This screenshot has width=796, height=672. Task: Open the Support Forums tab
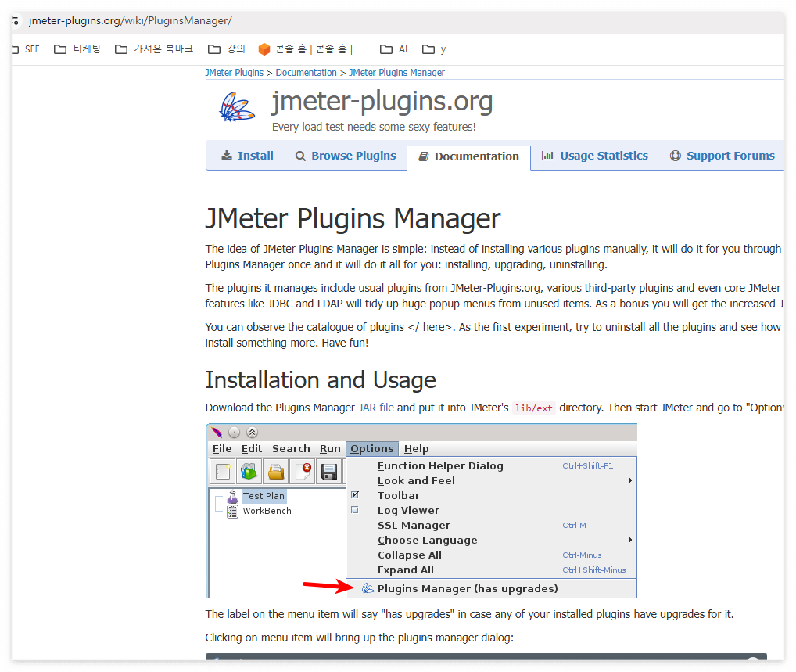click(x=722, y=156)
